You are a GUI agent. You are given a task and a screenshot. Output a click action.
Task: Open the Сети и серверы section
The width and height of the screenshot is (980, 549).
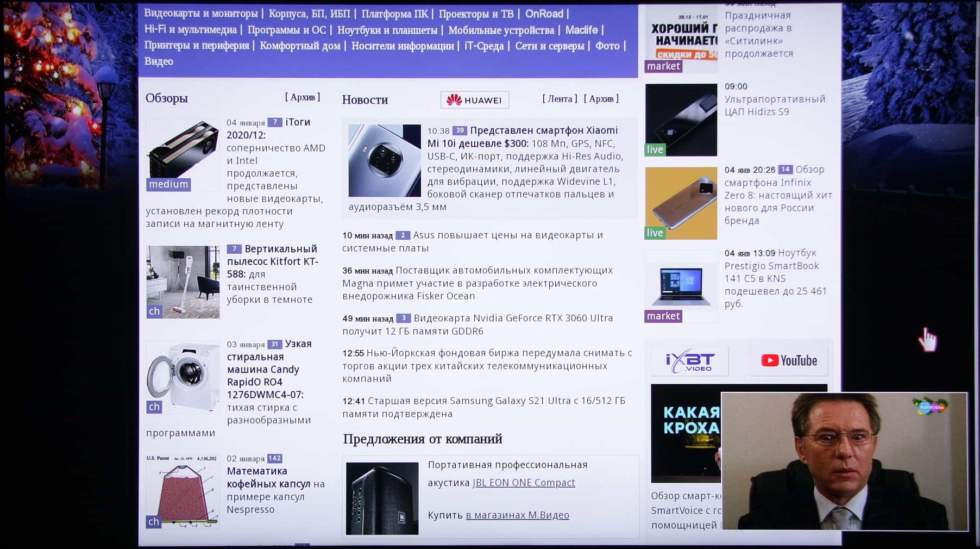click(550, 46)
